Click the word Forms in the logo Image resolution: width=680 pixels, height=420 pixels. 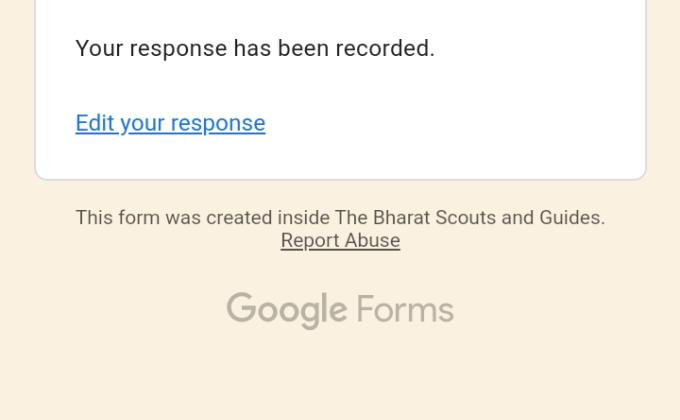tap(404, 310)
